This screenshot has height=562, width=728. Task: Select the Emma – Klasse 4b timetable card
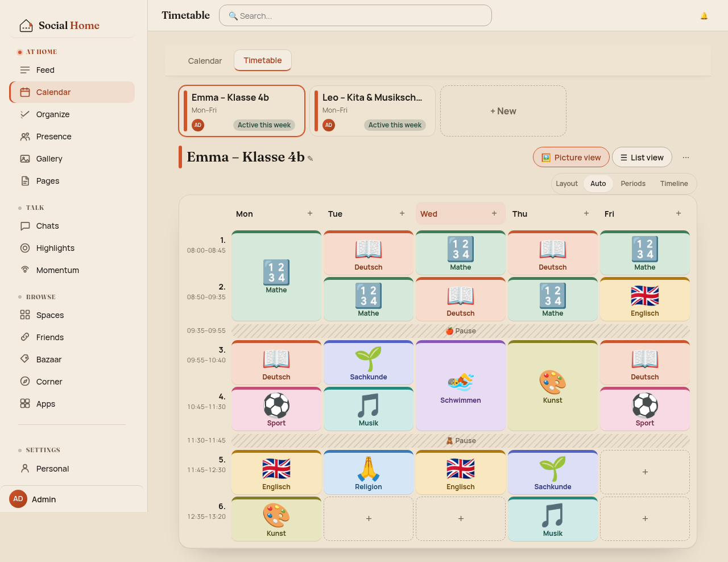pyautogui.click(x=242, y=111)
